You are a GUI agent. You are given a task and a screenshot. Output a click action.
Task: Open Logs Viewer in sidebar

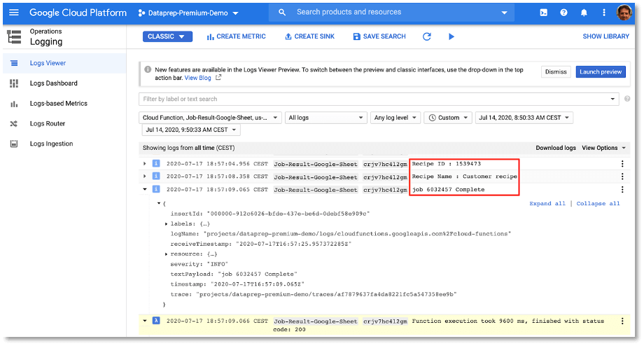(64, 63)
